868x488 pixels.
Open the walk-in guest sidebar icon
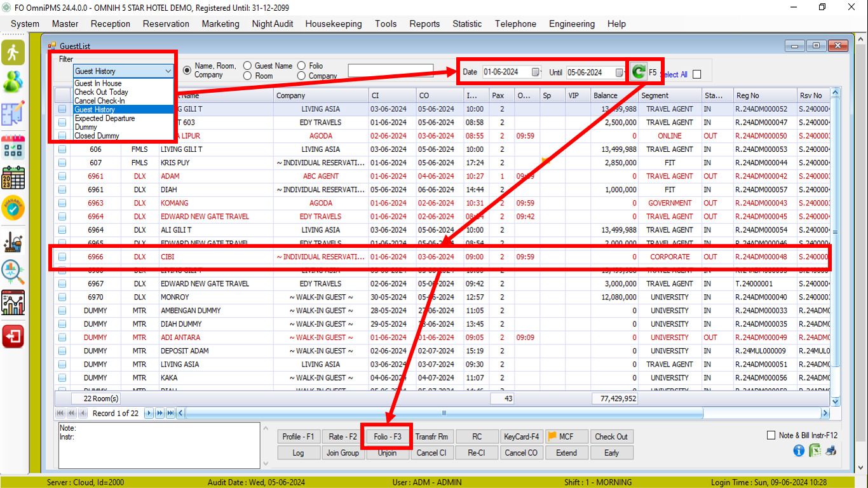pos(13,51)
